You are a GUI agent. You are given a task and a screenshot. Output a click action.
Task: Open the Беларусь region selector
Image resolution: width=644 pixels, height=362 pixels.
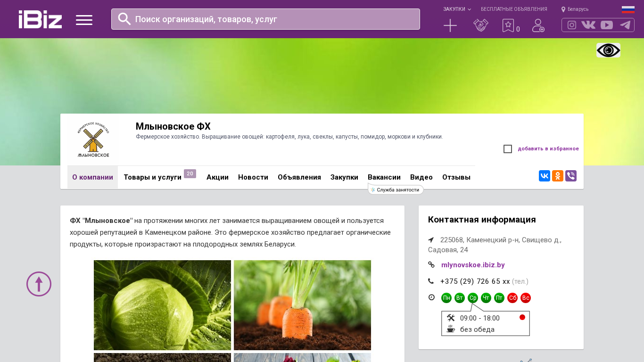pyautogui.click(x=575, y=9)
